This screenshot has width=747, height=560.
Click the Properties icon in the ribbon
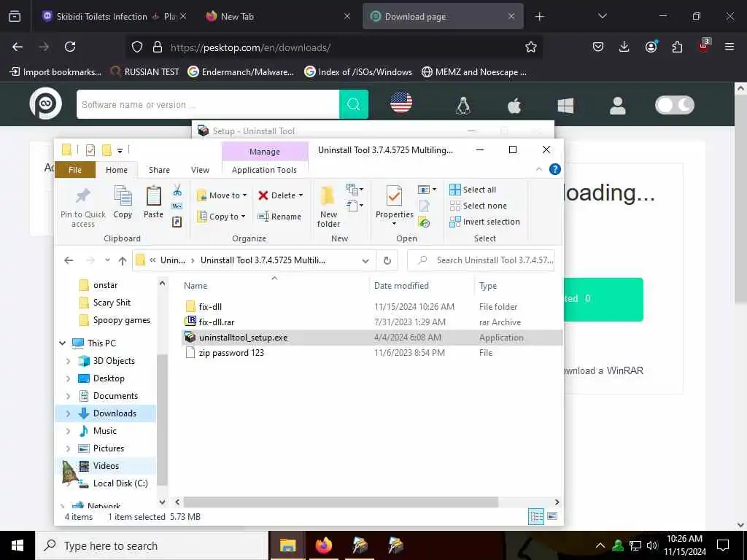coord(394,195)
